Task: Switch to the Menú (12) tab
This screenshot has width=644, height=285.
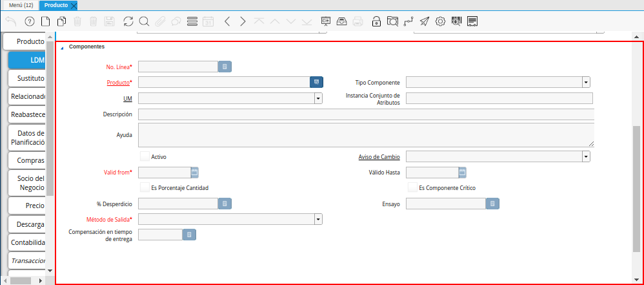Action: pos(21,5)
